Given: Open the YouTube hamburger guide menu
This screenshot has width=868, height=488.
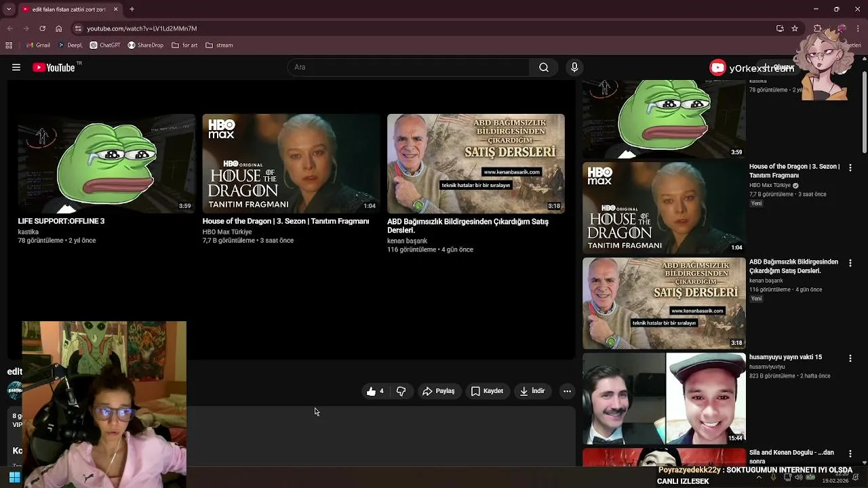Looking at the screenshot, I should point(16,67).
